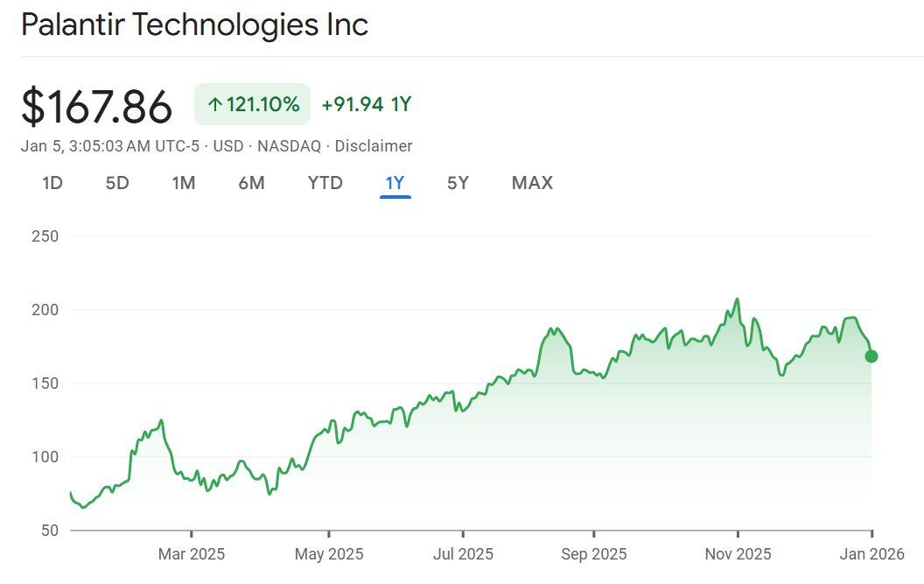Select the 5D chart range
924x584 pixels.
point(117,183)
